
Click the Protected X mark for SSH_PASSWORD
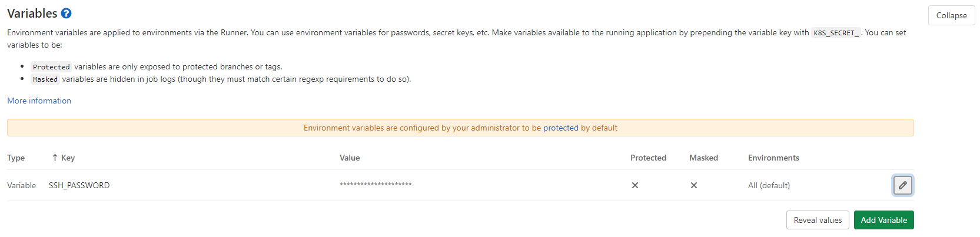pyautogui.click(x=635, y=185)
